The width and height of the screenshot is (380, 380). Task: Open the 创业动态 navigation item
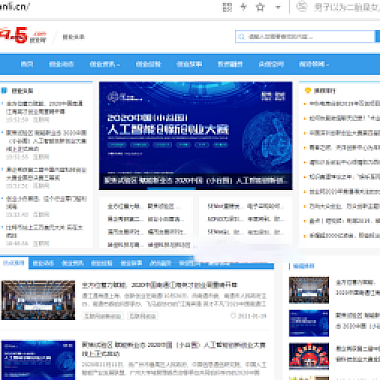(61, 64)
